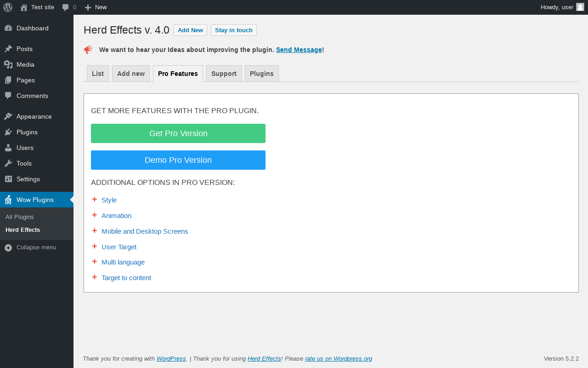The height and width of the screenshot is (368, 588).
Task: Click the Test site home icon
Action: (24, 7)
